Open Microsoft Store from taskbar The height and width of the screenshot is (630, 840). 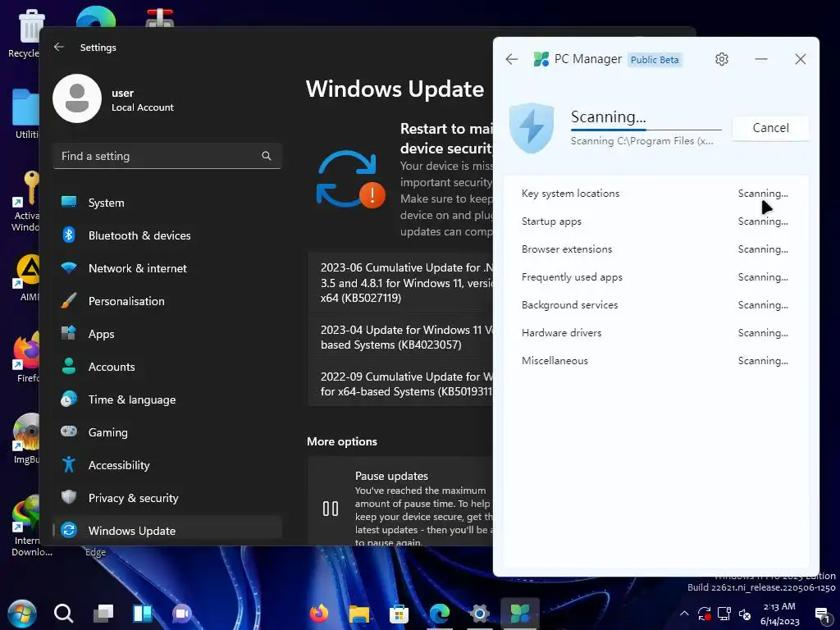(x=399, y=614)
